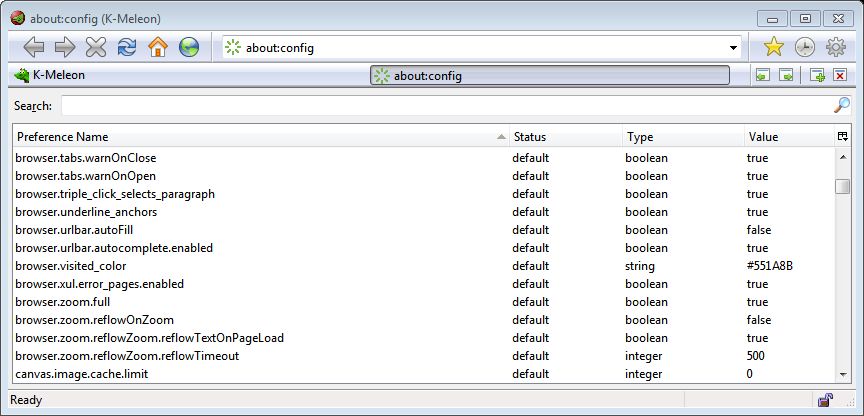Click the Search label
This screenshot has height=416, width=864.
click(x=33, y=106)
